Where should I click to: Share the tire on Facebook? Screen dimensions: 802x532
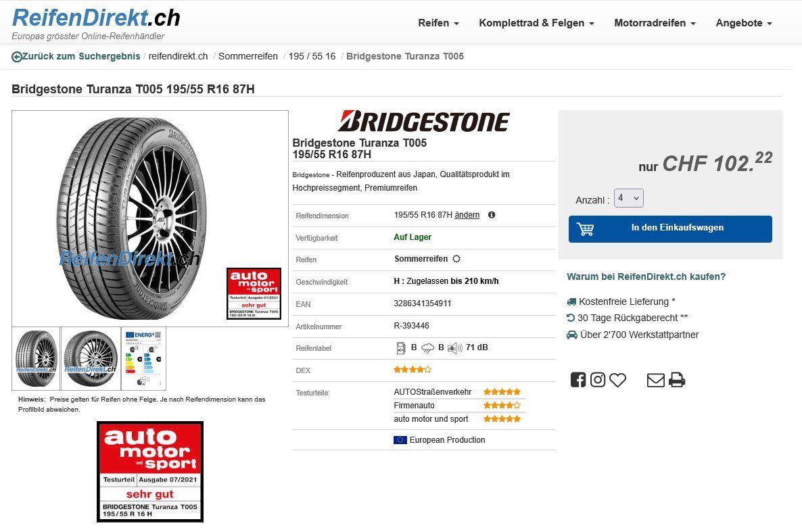[578, 380]
